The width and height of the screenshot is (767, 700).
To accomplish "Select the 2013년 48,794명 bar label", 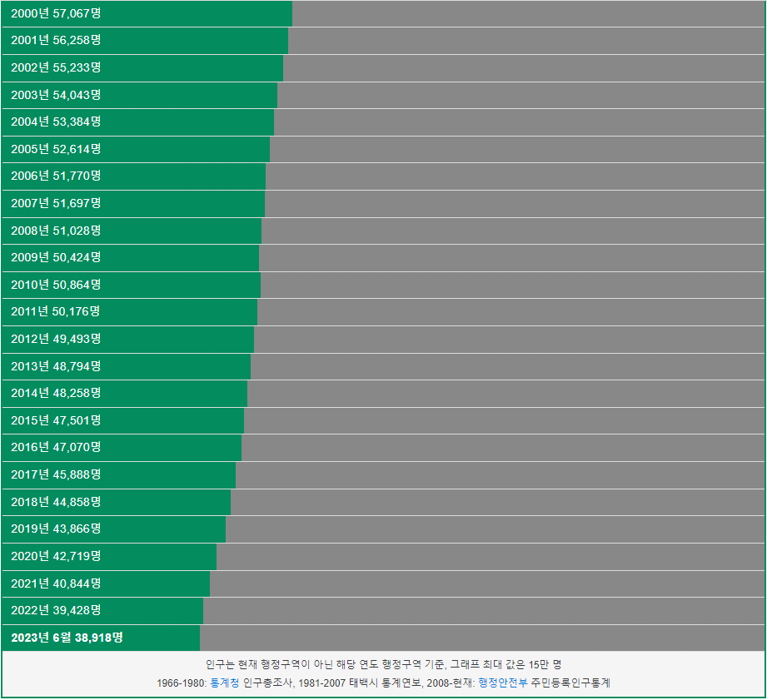I will (x=56, y=366).
